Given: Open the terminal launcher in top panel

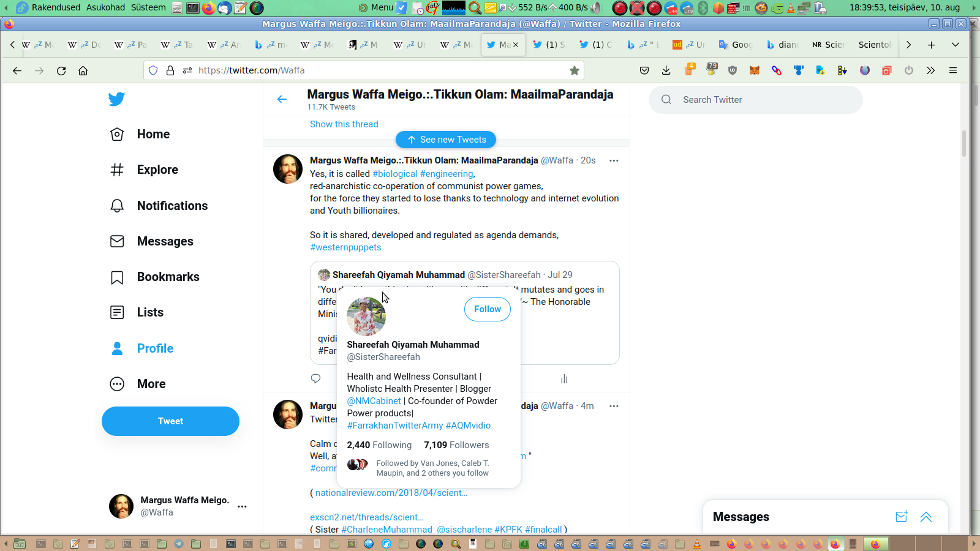Looking at the screenshot, I should pyautogui.click(x=193, y=7).
